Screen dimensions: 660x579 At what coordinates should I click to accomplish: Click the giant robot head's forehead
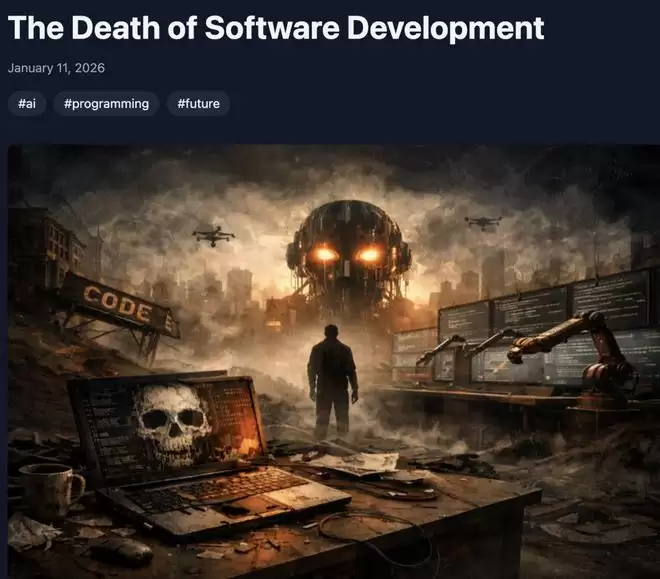[x=347, y=220]
